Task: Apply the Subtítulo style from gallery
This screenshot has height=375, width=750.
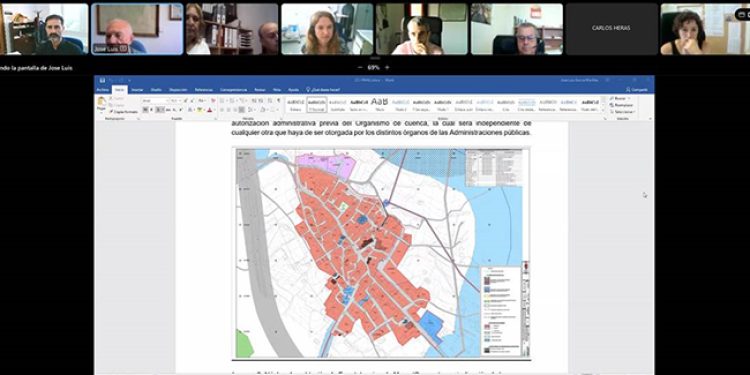Action: point(338,105)
